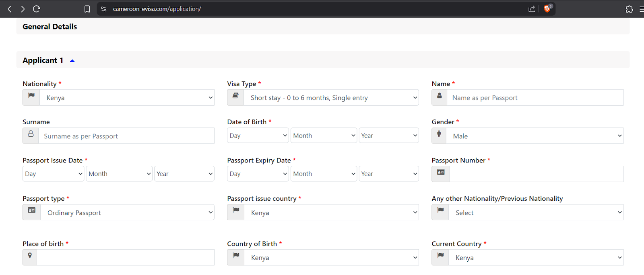This screenshot has height=275, width=644.
Task: Click the Surname as per Passport field
Action: 126,136
